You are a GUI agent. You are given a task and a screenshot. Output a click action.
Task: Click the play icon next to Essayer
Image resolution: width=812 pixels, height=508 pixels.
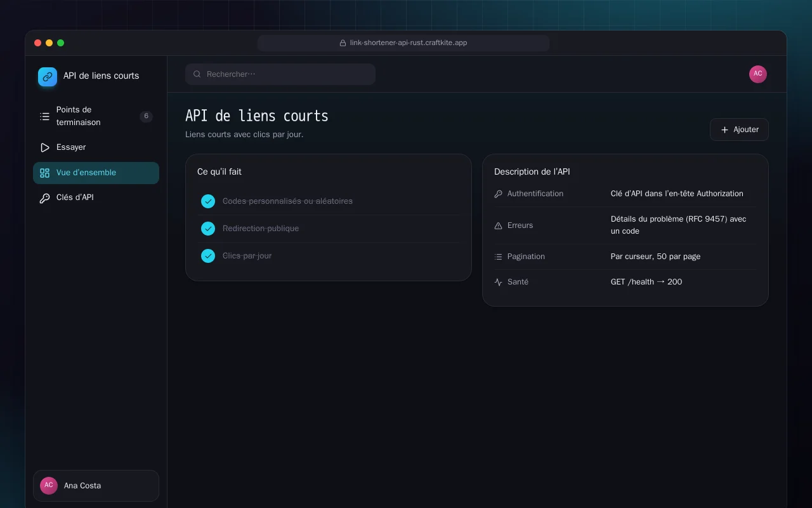pos(44,147)
